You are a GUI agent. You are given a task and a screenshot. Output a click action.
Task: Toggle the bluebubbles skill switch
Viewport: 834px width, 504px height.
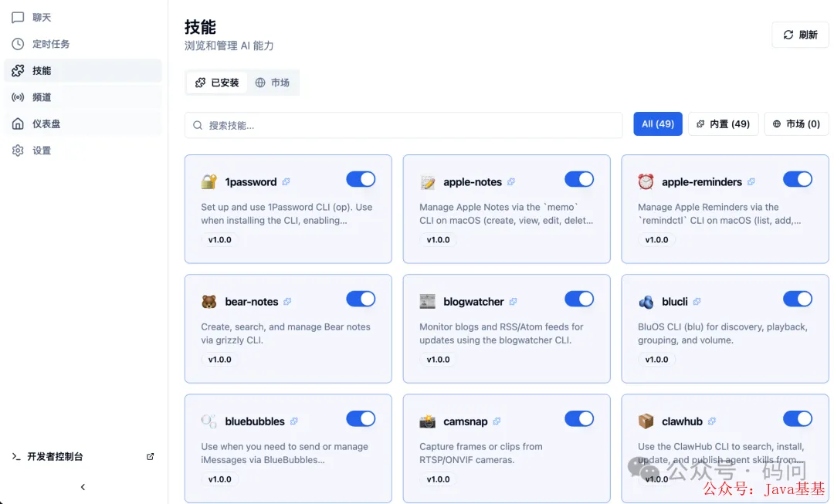361,418
